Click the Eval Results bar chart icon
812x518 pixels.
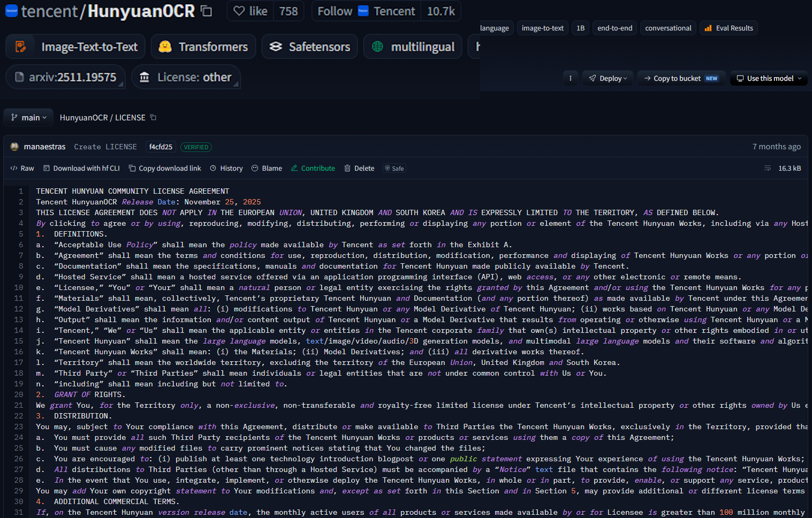click(708, 28)
